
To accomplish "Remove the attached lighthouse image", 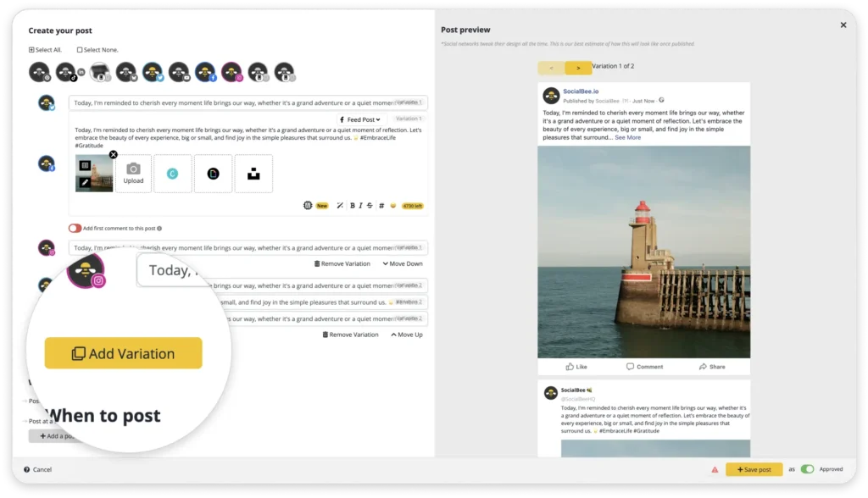I will pyautogui.click(x=114, y=154).
